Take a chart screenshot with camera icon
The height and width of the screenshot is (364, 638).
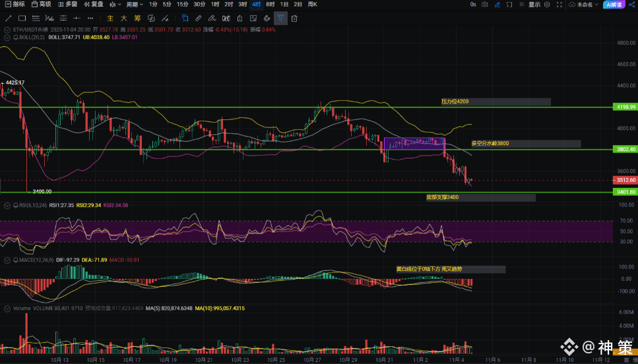point(485,5)
